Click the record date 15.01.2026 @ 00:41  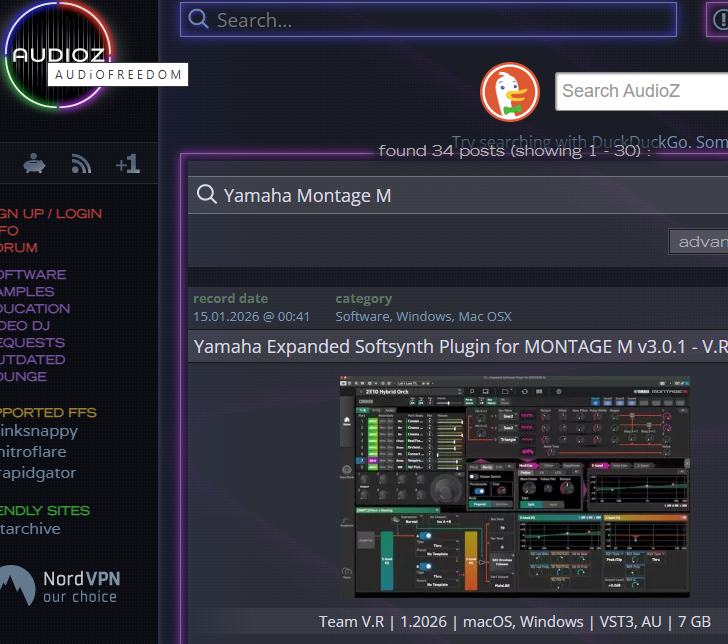tap(251, 317)
